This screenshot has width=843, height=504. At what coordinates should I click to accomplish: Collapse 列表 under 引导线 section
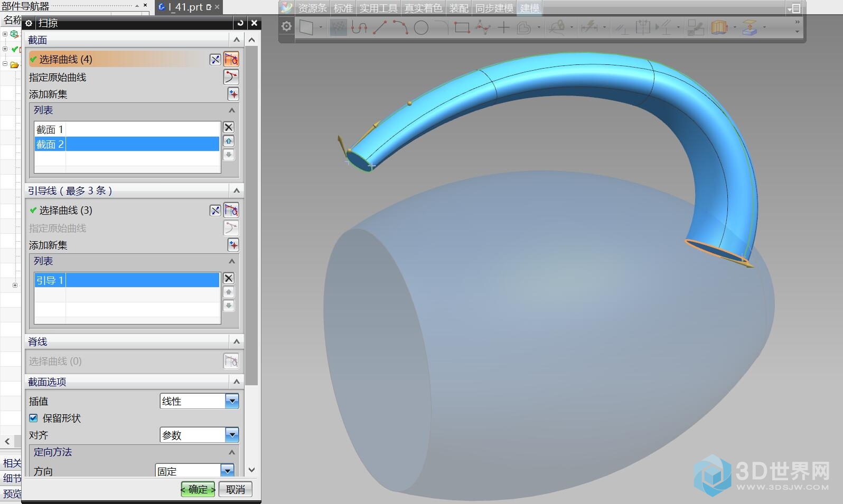[231, 261]
